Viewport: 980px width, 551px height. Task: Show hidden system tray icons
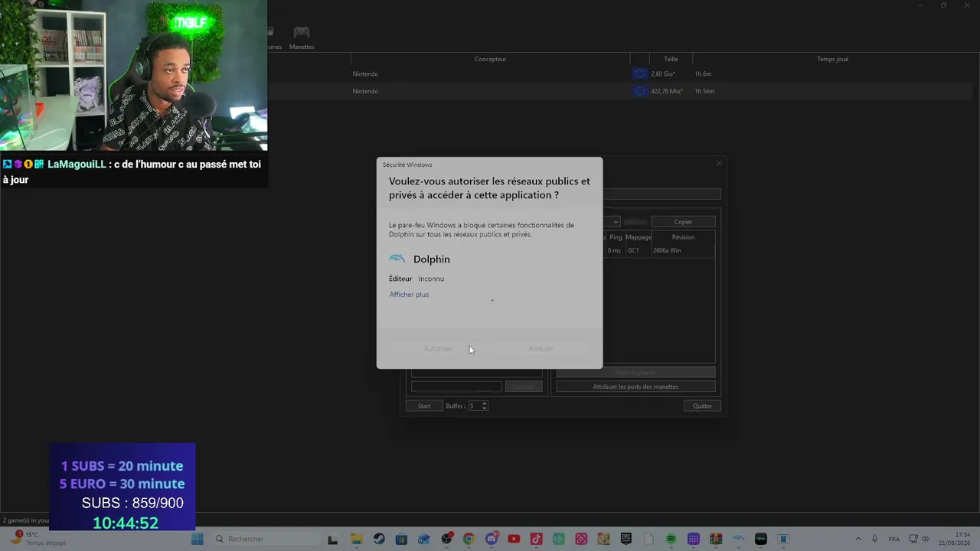pos(858,539)
